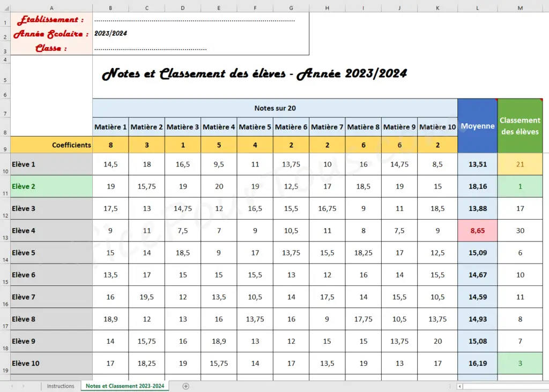Select the red 8,65 average cell
The image size is (549, 392).
(x=477, y=230)
